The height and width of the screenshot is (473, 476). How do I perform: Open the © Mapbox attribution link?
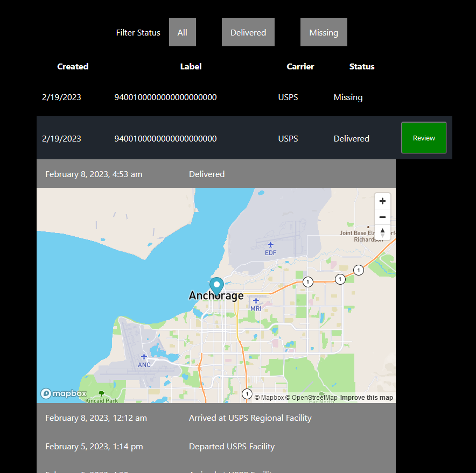pos(269,398)
